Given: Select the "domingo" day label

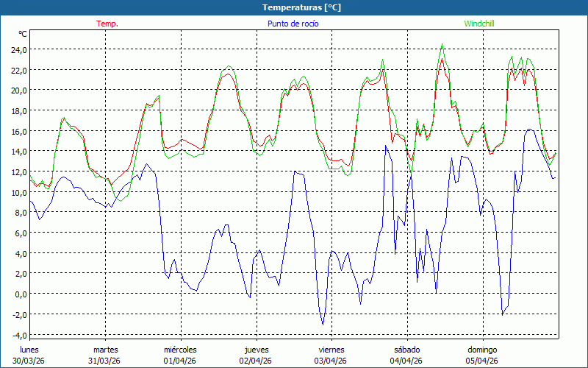Looking at the screenshot, I should 482,350.
